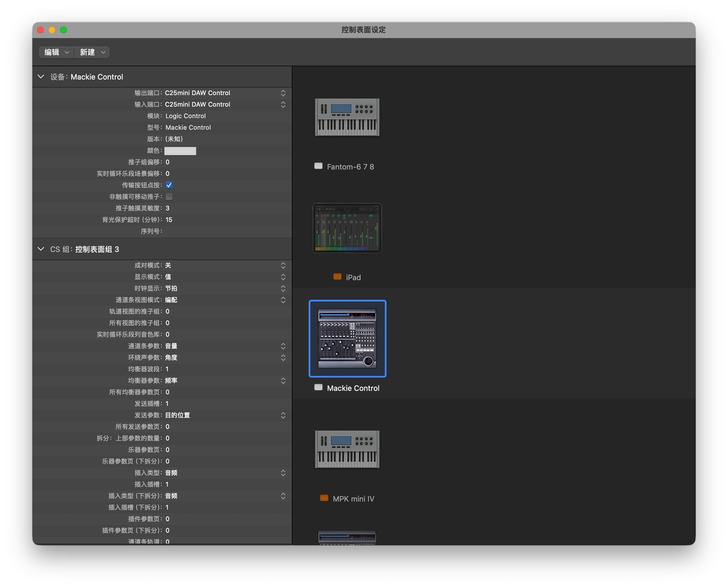Click the orange color tag beside MPK mini IV
This screenshot has height=588, width=728.
[x=324, y=498]
